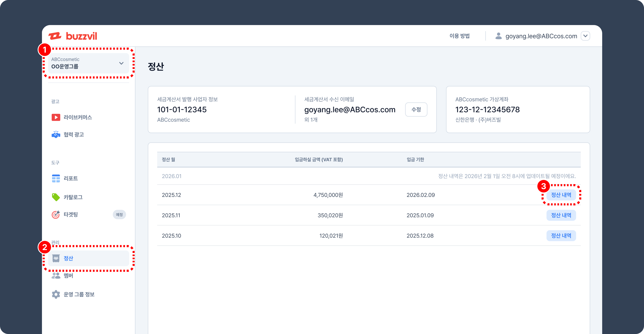Open 정산 내역 for 2025.12
The height and width of the screenshot is (334, 644).
561,195
